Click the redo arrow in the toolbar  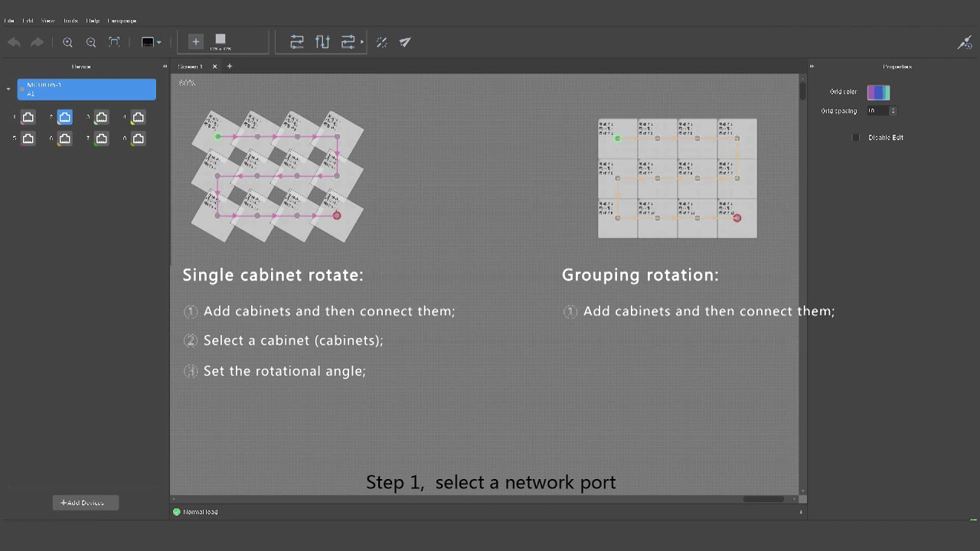37,42
